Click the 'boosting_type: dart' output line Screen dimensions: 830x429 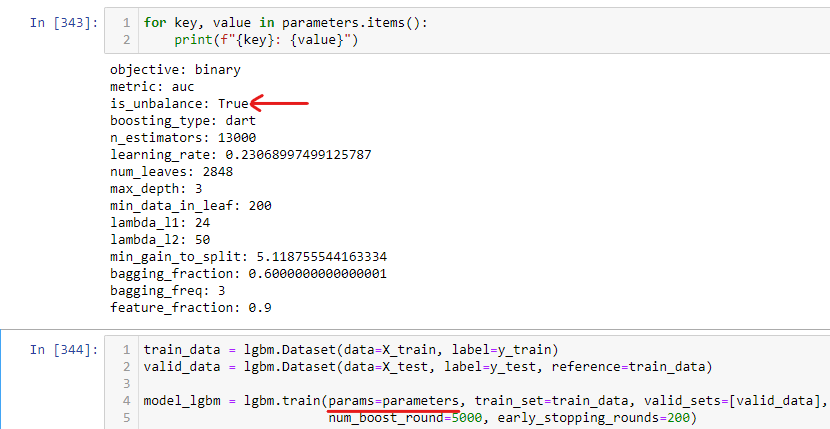[x=183, y=121]
